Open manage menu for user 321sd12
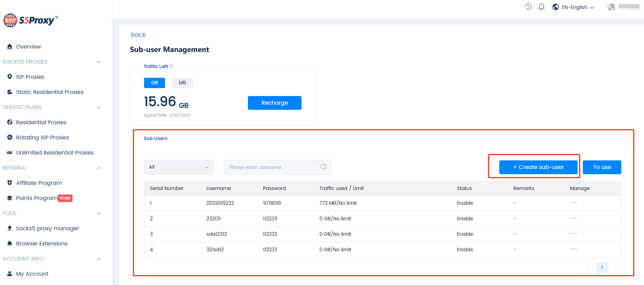 tap(574, 249)
